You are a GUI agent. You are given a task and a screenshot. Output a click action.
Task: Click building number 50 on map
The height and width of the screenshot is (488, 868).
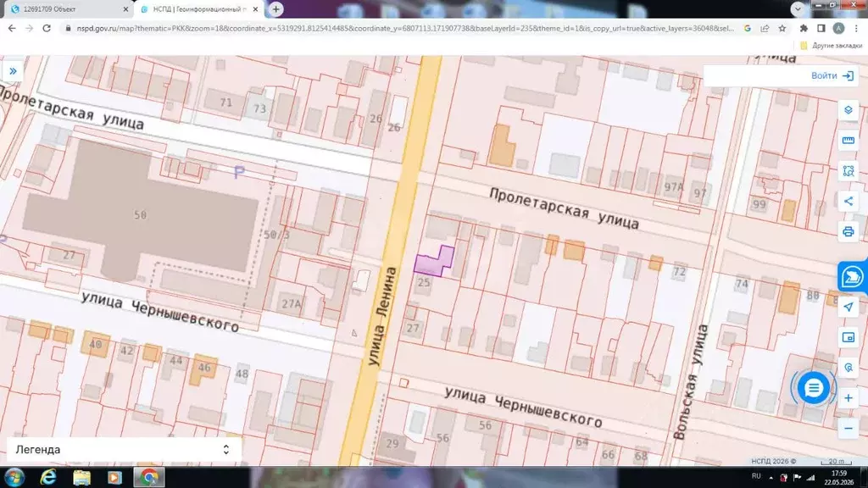point(141,214)
